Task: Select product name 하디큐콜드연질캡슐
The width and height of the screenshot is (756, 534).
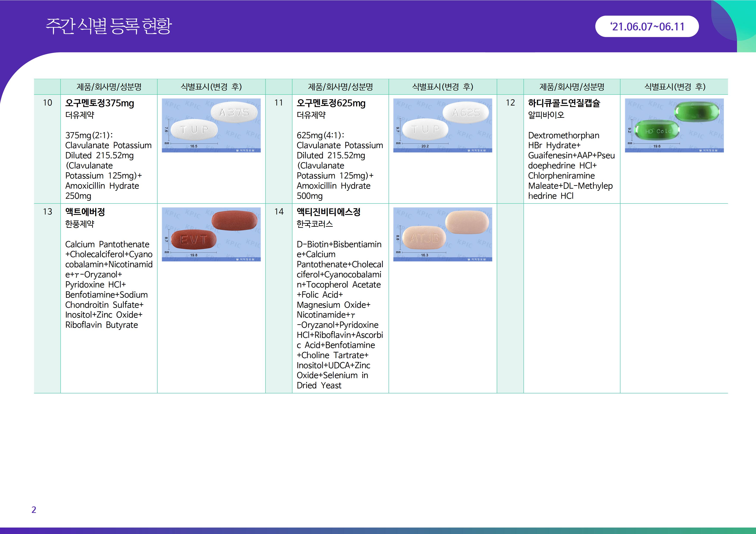Action: click(x=564, y=103)
